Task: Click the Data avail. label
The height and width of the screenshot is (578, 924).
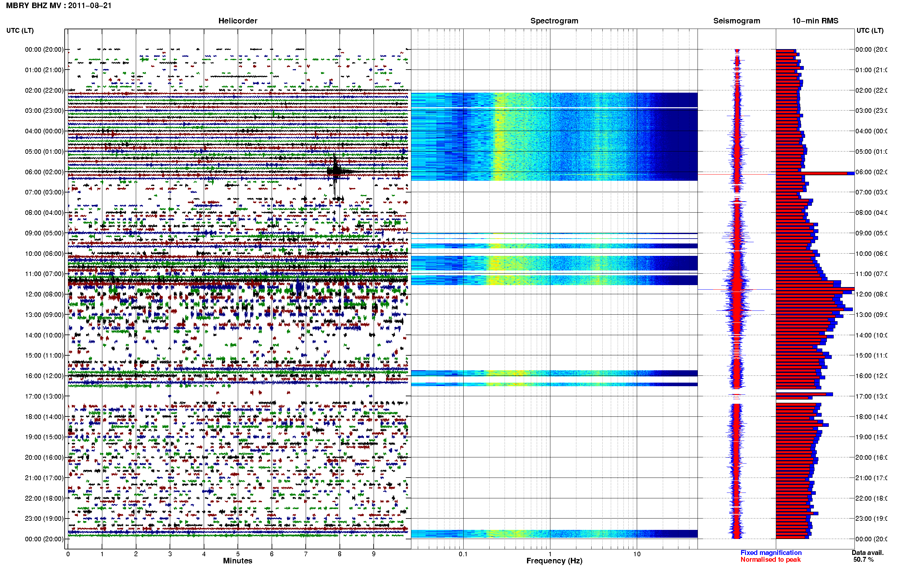Action: [x=867, y=553]
